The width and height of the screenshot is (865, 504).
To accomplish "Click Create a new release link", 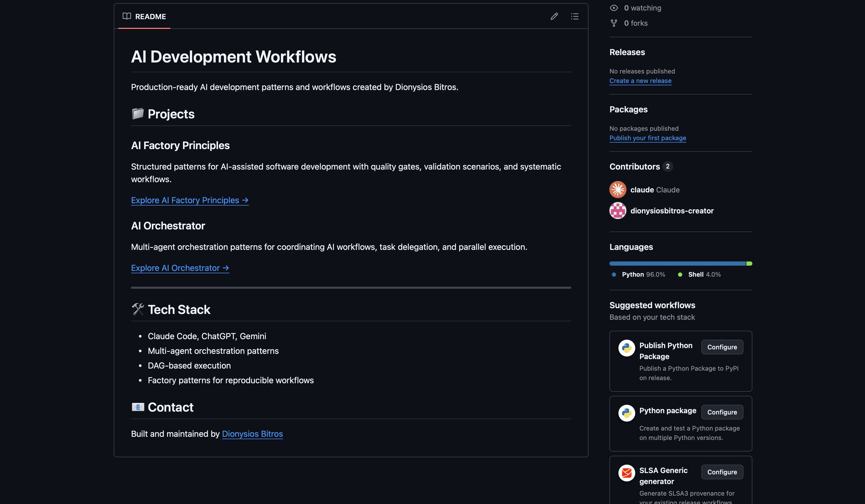I will [640, 81].
